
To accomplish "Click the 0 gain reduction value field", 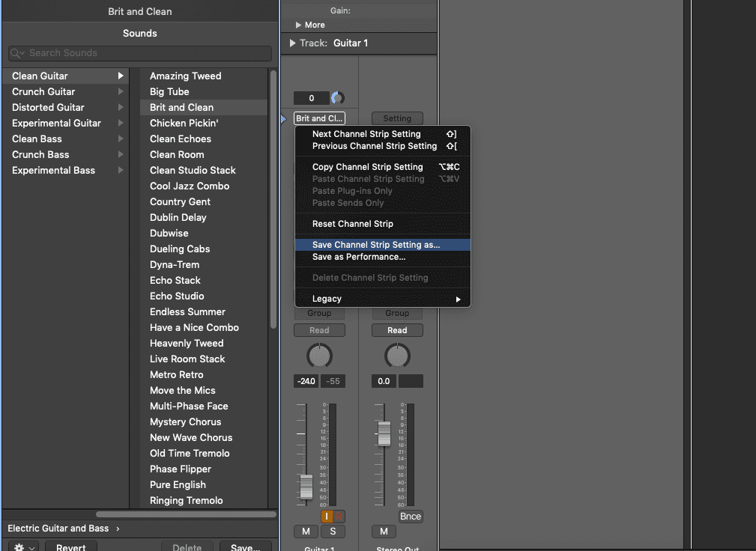I will point(312,98).
